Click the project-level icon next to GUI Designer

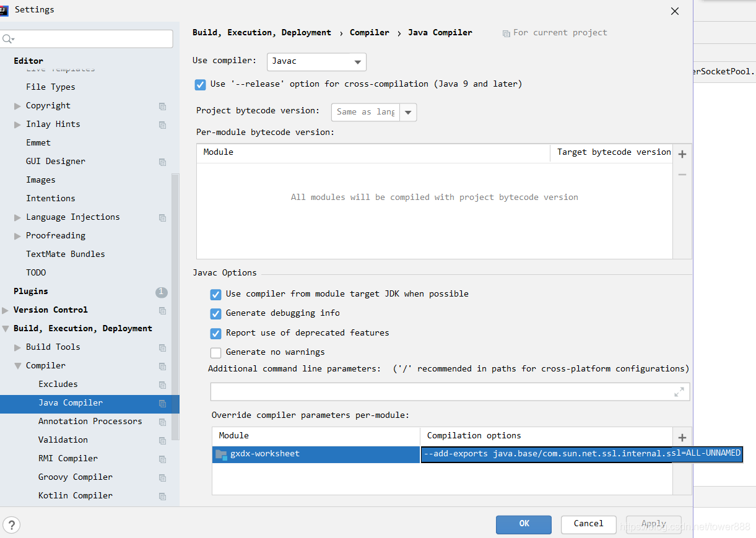click(x=162, y=162)
